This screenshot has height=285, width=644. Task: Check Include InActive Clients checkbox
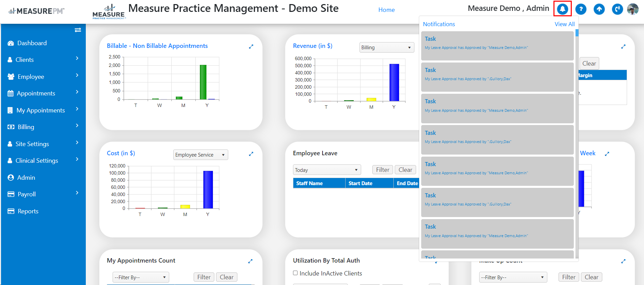295,273
